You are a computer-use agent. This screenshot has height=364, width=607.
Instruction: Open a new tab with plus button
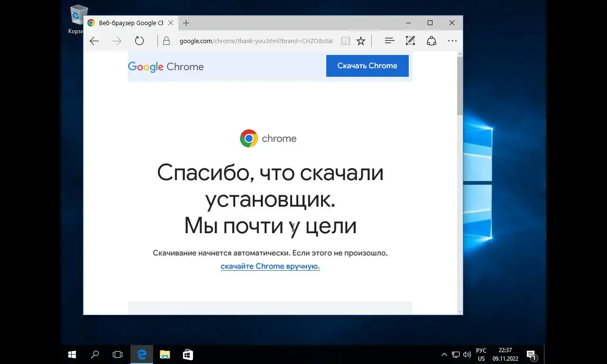(186, 23)
